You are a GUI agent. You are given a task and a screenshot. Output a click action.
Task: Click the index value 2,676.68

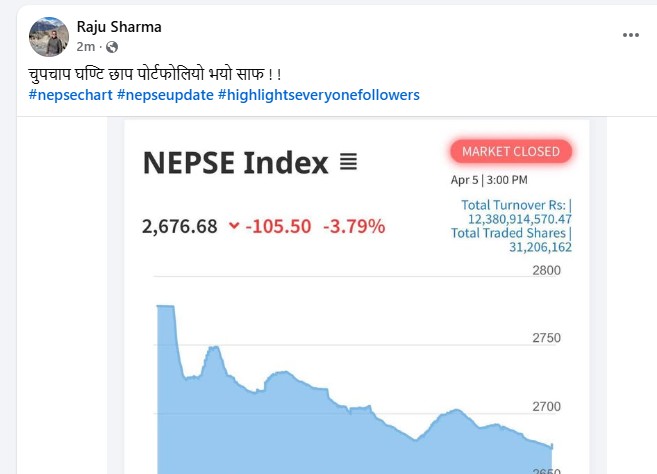(180, 226)
